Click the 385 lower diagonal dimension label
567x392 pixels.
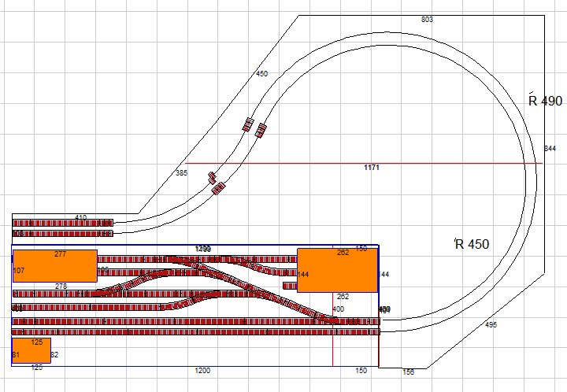click(x=181, y=172)
